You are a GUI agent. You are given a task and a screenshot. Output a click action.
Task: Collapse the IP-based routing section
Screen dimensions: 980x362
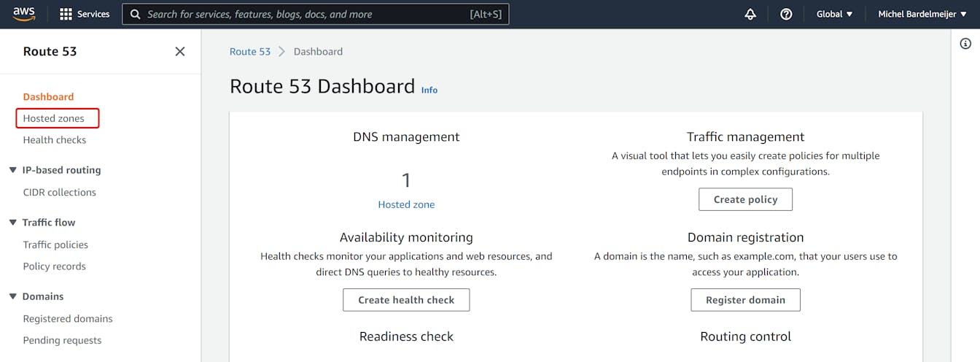point(13,170)
